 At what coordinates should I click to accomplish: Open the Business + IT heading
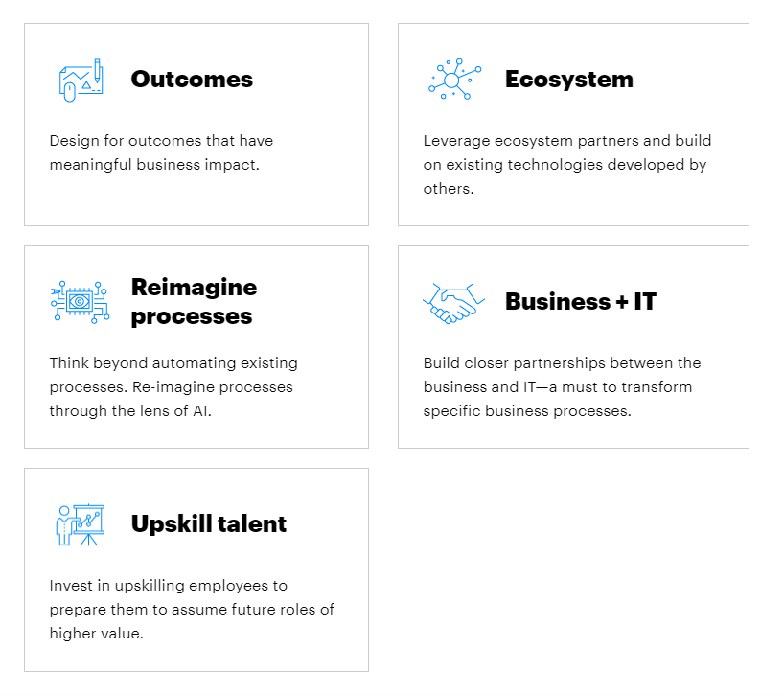[x=581, y=301]
